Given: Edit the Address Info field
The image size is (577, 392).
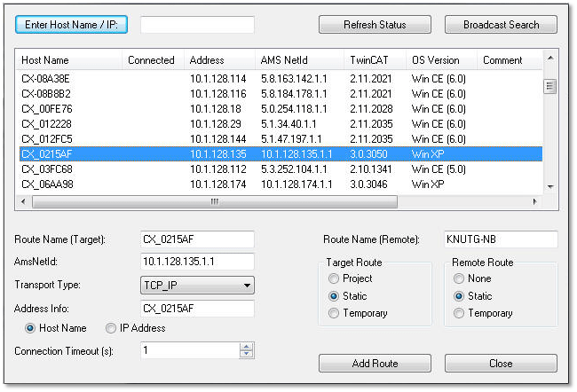Looking at the screenshot, I should 197,308.
